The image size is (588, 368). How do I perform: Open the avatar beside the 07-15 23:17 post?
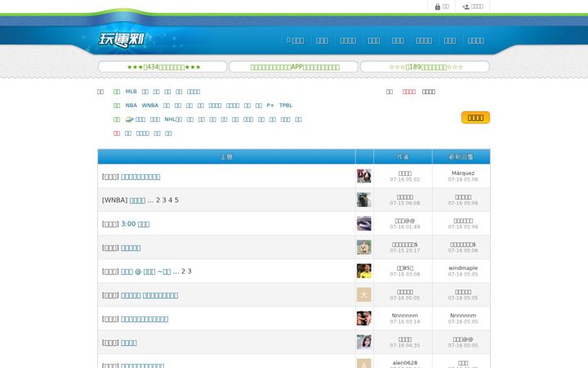pos(363,247)
